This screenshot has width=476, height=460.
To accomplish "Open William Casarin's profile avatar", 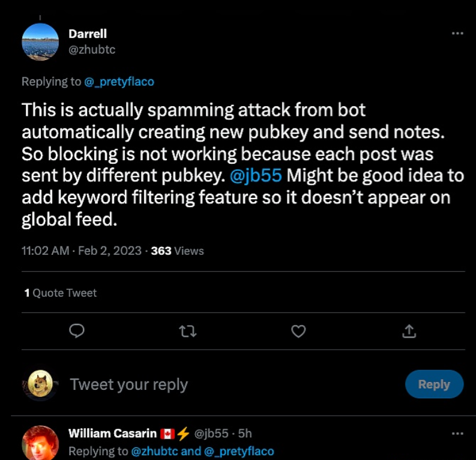I will pos(40,443).
